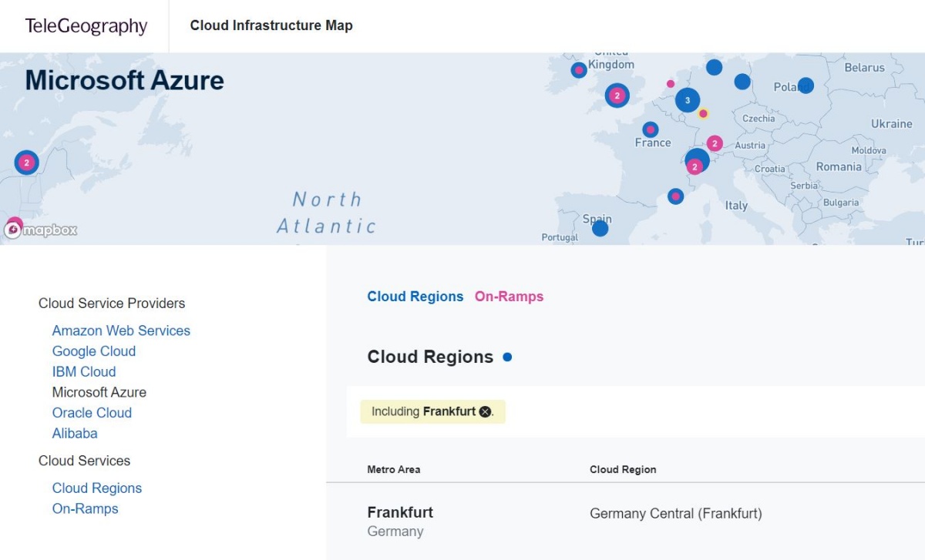Open the TeleGeography home logo
The height and width of the screenshot is (560, 925).
[86, 26]
